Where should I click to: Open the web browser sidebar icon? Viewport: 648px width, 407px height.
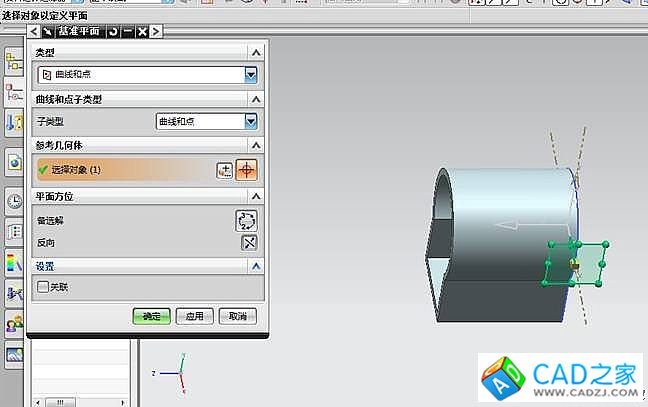tap(15, 160)
